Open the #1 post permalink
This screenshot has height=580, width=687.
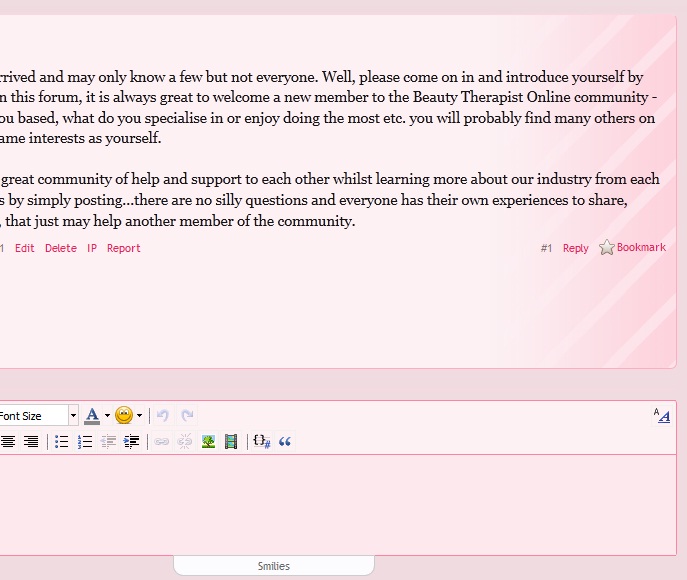pyautogui.click(x=546, y=248)
